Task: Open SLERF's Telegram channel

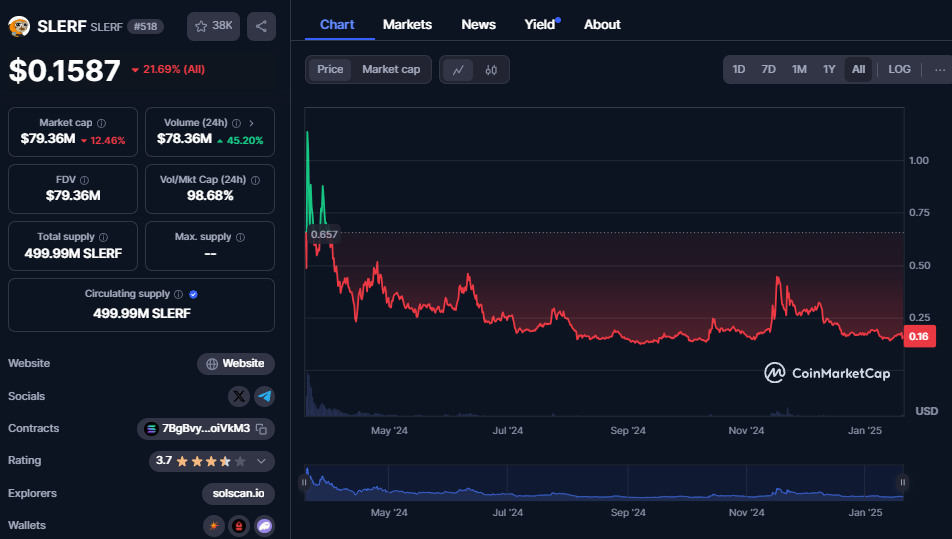Action: tap(264, 396)
